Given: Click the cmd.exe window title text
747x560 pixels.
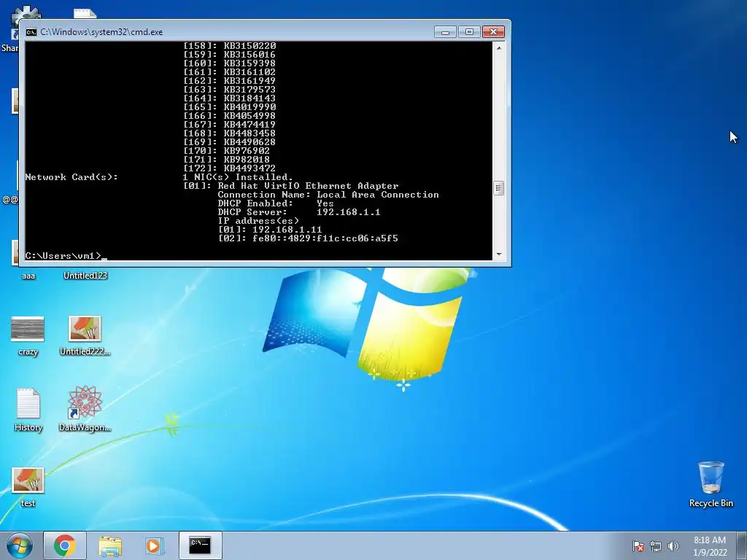Looking at the screenshot, I should (101, 32).
